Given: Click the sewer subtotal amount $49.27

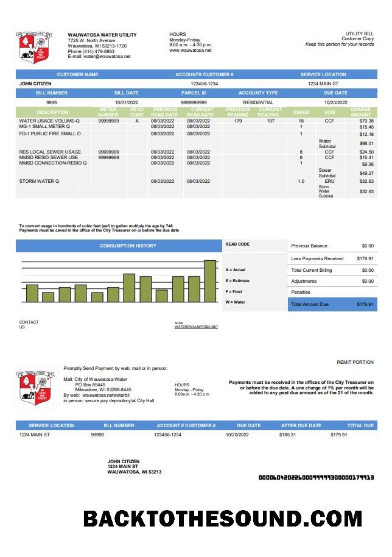Looking at the screenshot, I should pyautogui.click(x=366, y=173).
